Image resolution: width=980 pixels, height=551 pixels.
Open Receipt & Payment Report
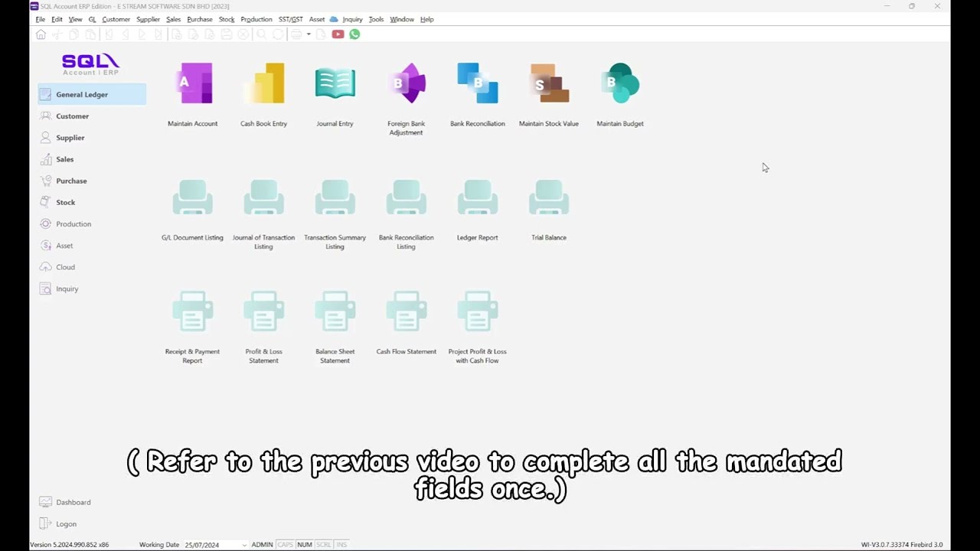[193, 311]
